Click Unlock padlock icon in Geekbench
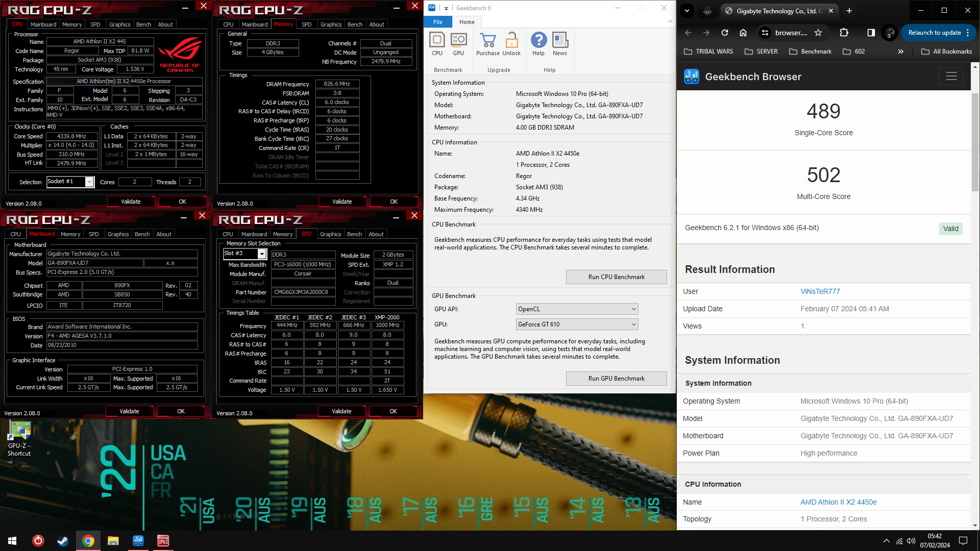The image size is (980, 551). click(511, 44)
